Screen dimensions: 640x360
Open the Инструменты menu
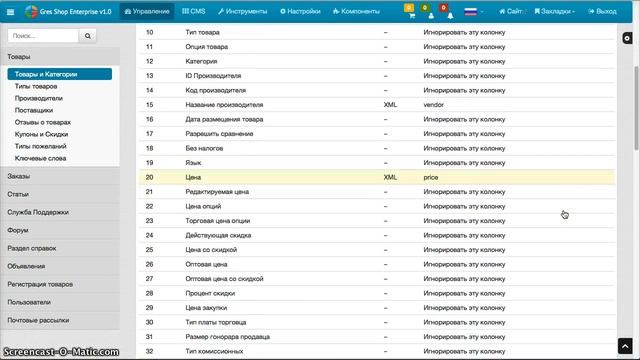tap(242, 11)
